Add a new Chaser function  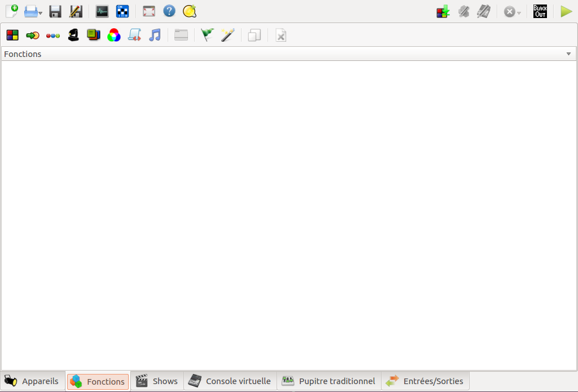coord(33,36)
